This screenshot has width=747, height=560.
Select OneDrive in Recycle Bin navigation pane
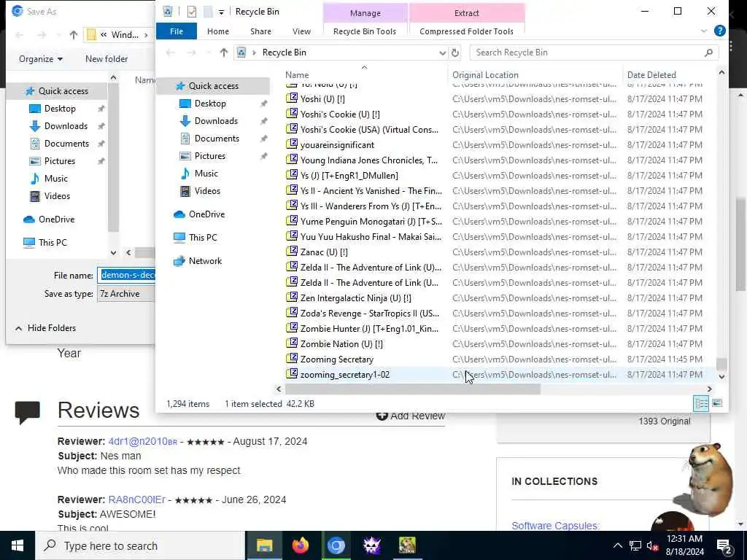206,214
